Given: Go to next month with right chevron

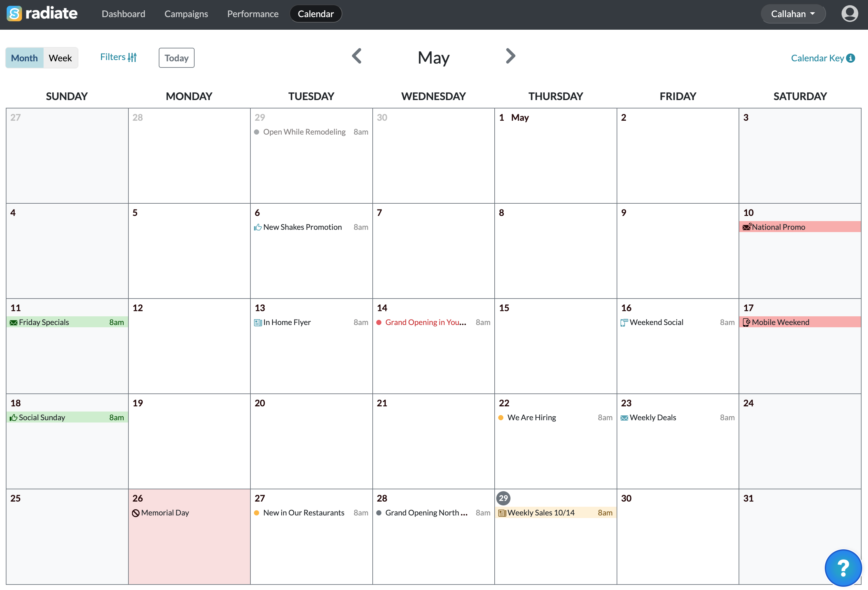Looking at the screenshot, I should click(510, 56).
